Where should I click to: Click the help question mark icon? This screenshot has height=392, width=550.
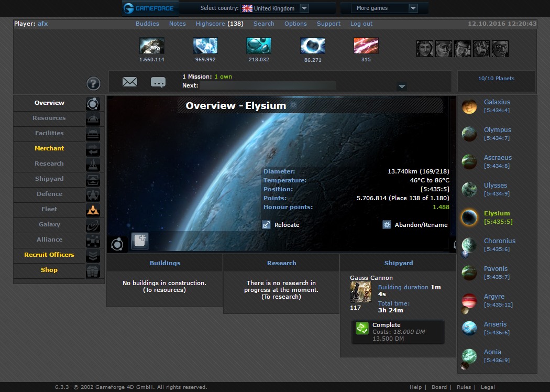coord(93,84)
